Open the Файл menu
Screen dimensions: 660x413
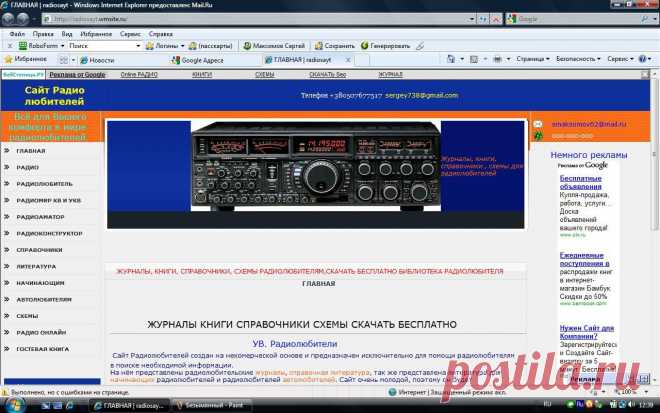click(17, 34)
